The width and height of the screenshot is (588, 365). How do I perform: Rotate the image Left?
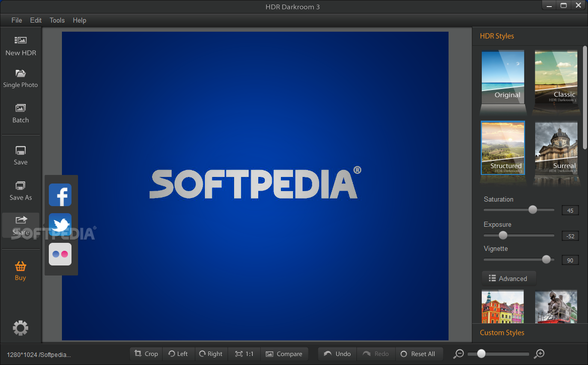[x=179, y=354]
